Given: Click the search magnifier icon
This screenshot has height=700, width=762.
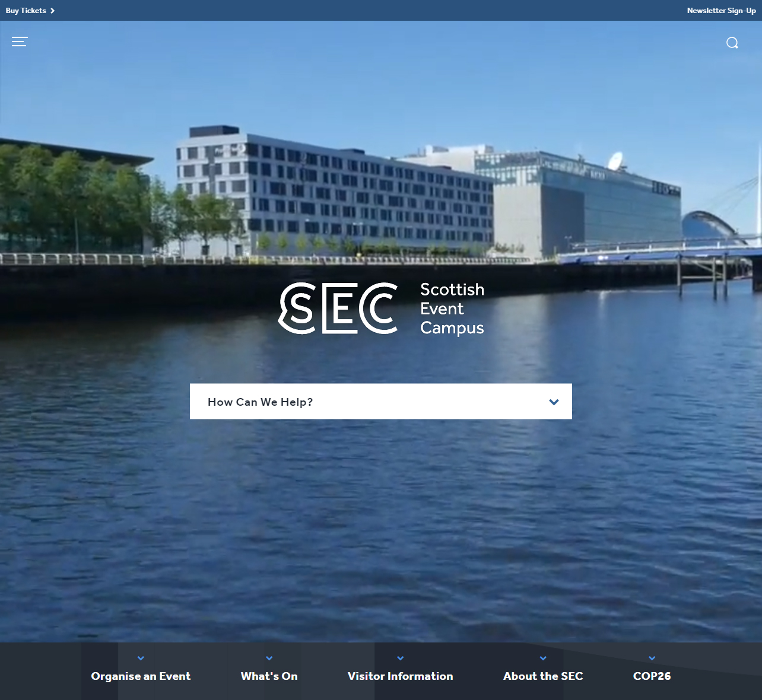Looking at the screenshot, I should coord(732,43).
